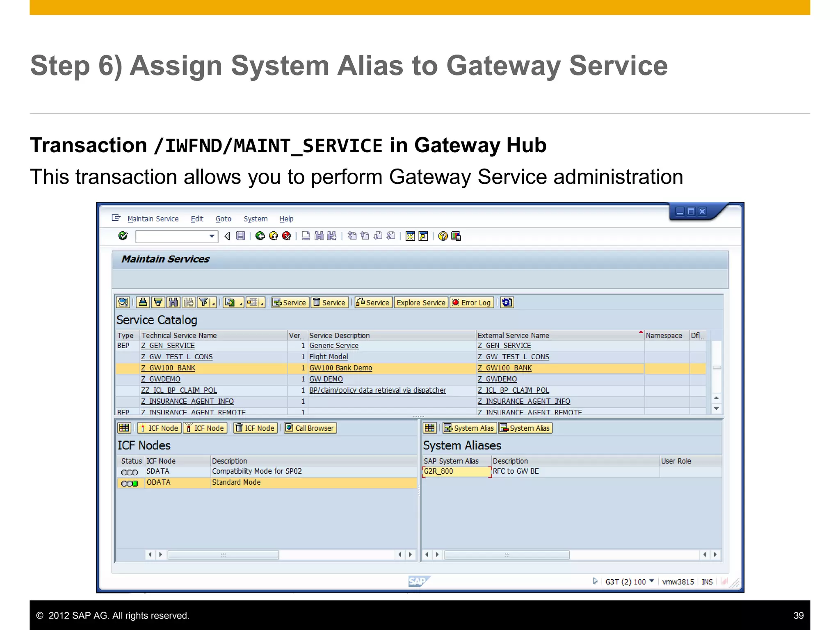Click the Service Catalog scroll up arrow
840x630 pixels.
click(716, 398)
